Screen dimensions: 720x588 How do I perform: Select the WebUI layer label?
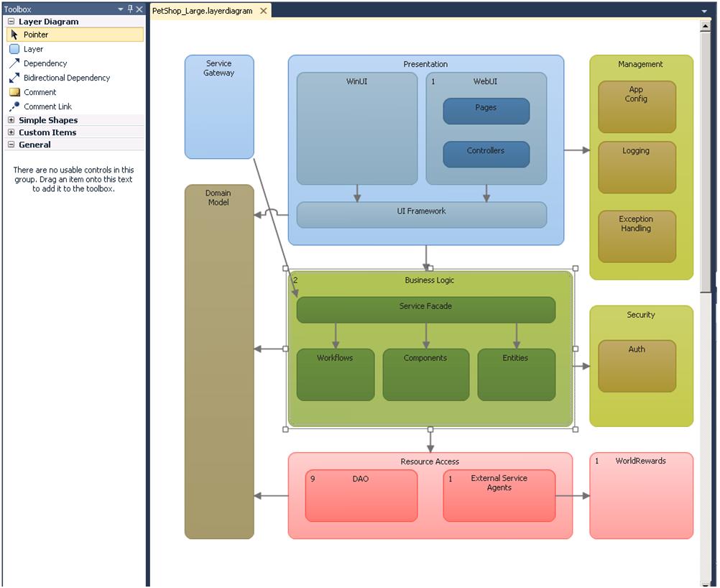[485, 81]
